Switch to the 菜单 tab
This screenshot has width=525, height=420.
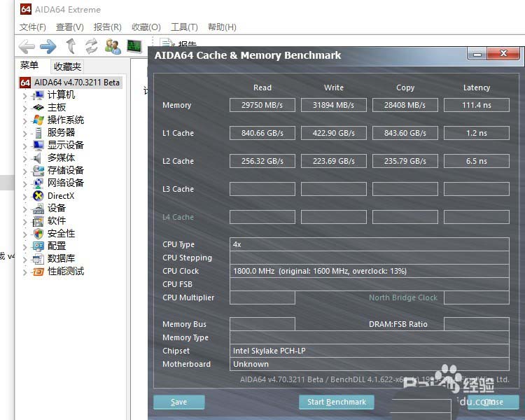(29, 65)
